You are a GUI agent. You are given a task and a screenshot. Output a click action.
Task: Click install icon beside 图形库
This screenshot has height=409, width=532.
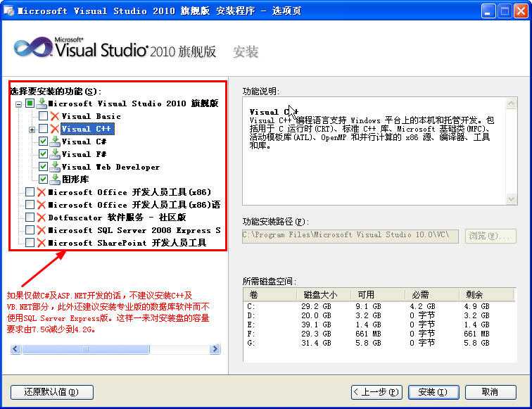pos(55,180)
